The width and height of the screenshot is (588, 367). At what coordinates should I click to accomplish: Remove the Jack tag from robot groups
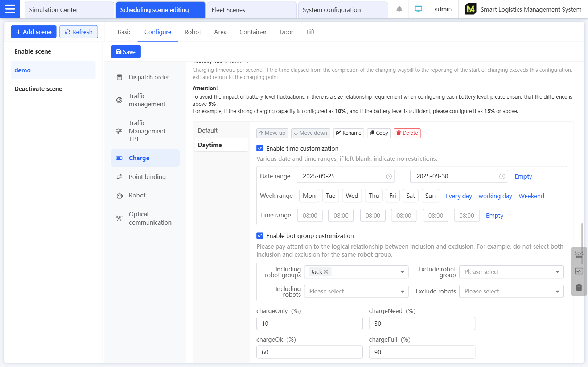click(326, 272)
